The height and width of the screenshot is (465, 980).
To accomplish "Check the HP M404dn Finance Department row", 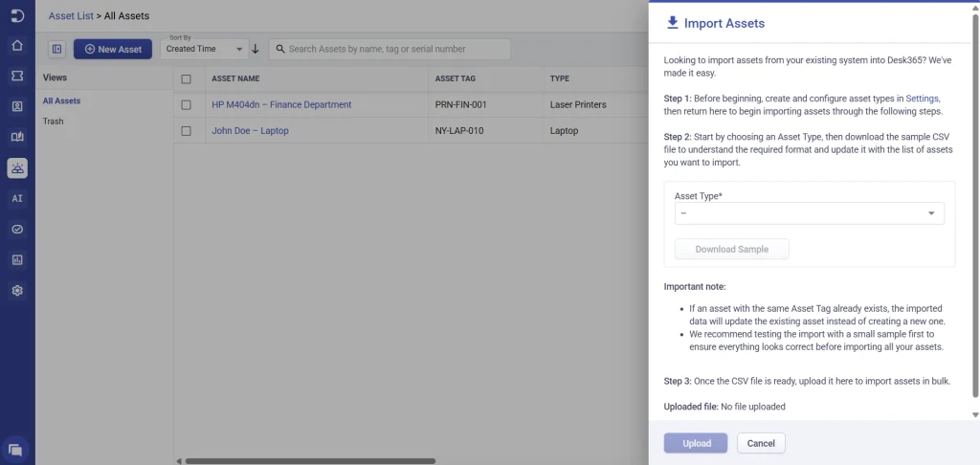I will click(186, 105).
